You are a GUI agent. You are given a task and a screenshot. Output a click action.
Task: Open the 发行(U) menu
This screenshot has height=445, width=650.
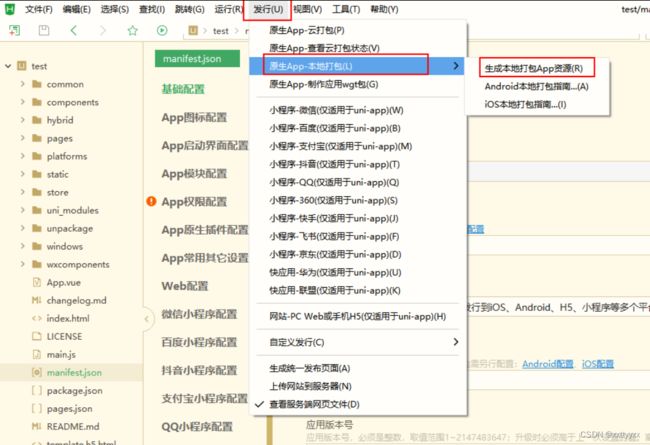pos(268,9)
